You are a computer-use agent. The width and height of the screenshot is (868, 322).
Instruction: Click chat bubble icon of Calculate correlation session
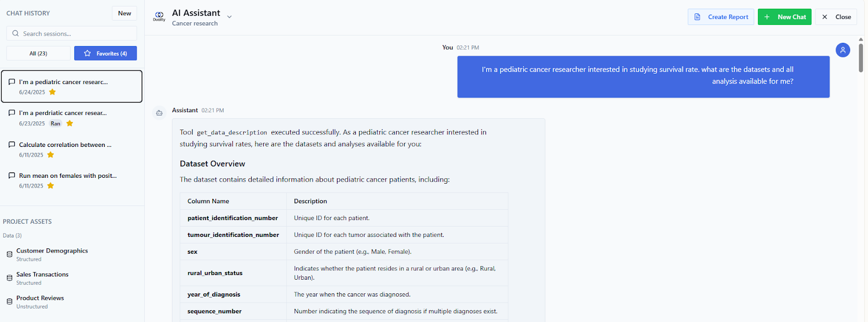pyautogui.click(x=11, y=145)
